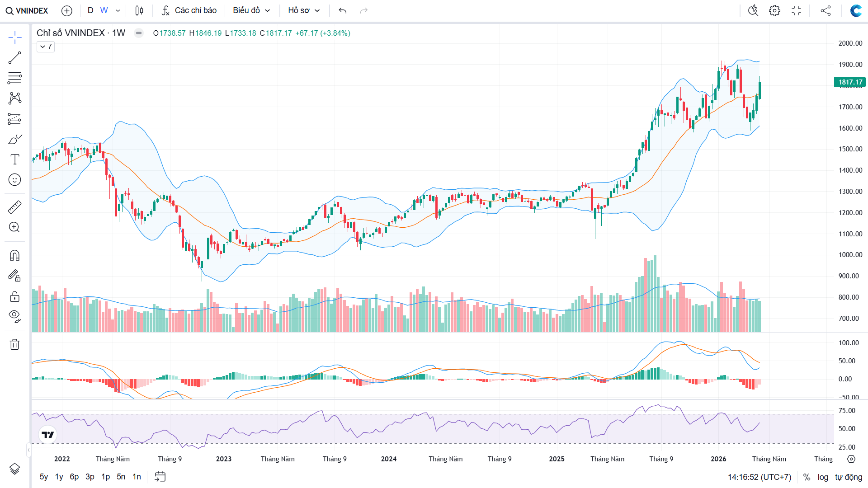Screen dimensions: 868x488
Task: Switch to the W weekly timeframe
Action: coord(104,10)
